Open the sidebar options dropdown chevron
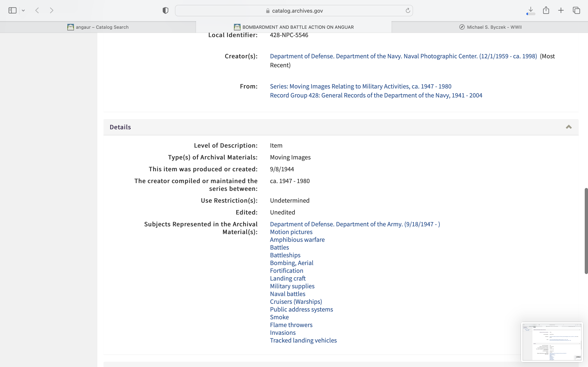 (x=23, y=10)
